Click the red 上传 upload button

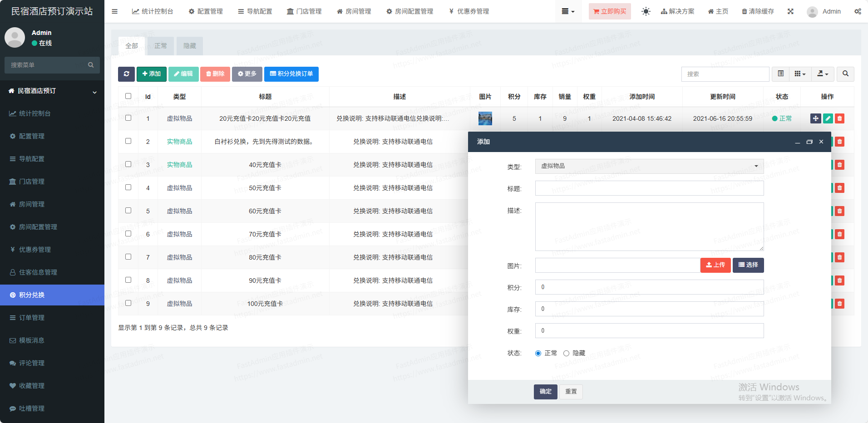pyautogui.click(x=715, y=265)
